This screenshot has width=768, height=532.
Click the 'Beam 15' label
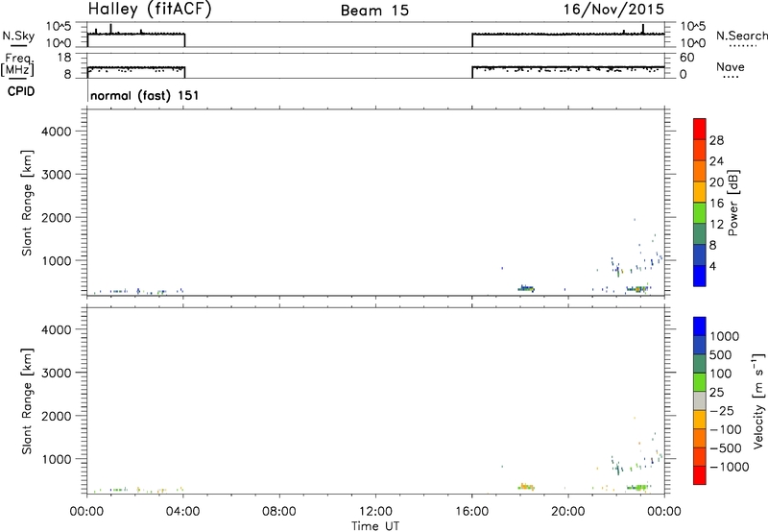click(374, 11)
